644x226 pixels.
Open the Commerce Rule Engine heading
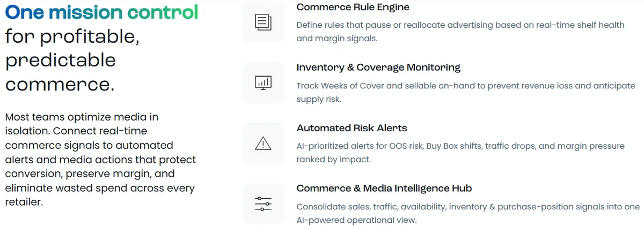tap(353, 7)
